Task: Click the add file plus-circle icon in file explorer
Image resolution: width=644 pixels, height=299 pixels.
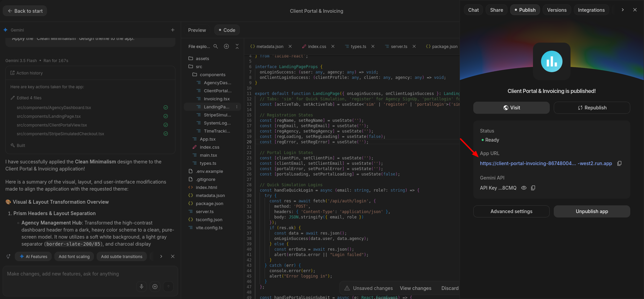Action: coord(226,46)
